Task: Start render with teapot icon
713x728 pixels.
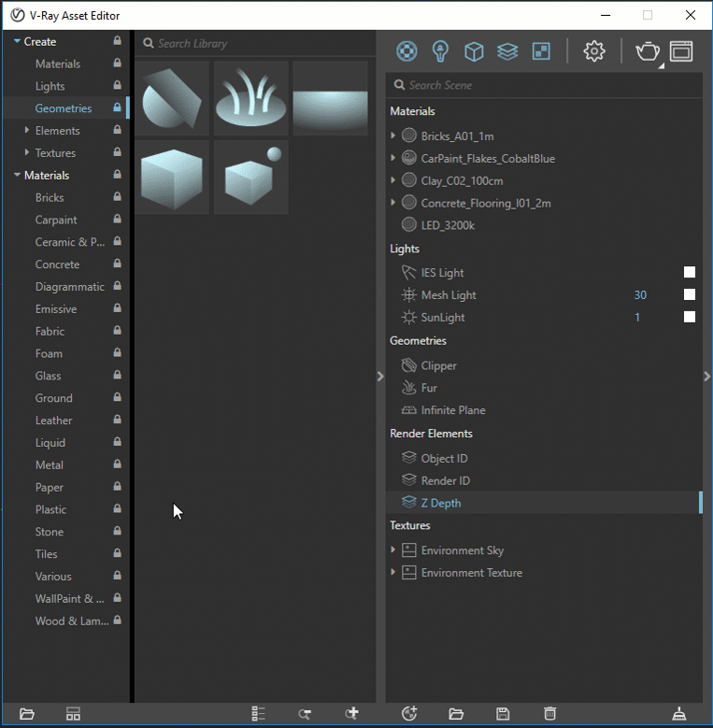Action: 647,51
